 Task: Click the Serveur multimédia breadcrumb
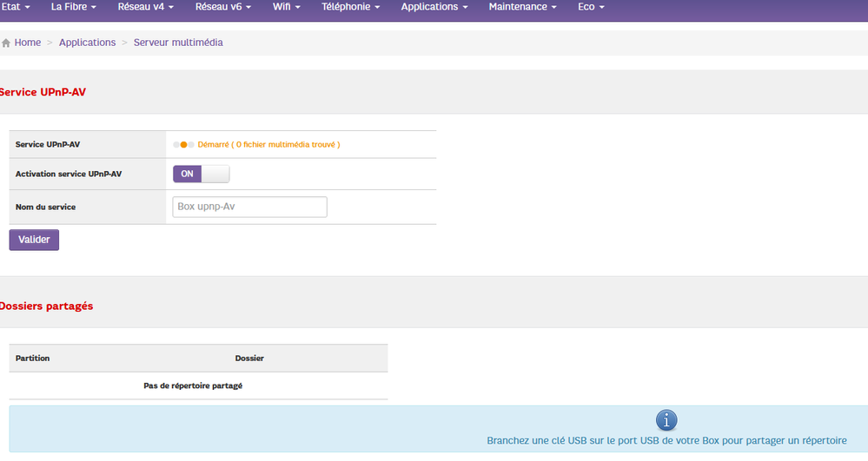click(178, 43)
